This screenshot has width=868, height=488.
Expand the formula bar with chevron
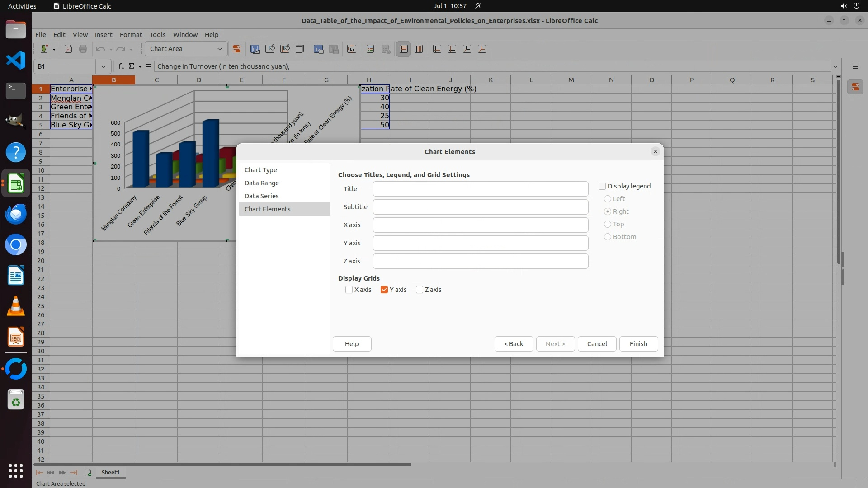point(835,66)
